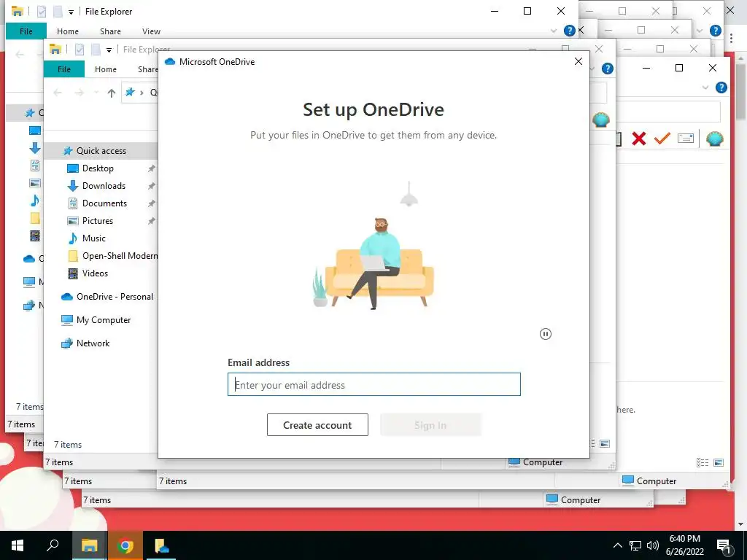The height and width of the screenshot is (560, 747).
Task: Open the notification center
Action: point(724,545)
